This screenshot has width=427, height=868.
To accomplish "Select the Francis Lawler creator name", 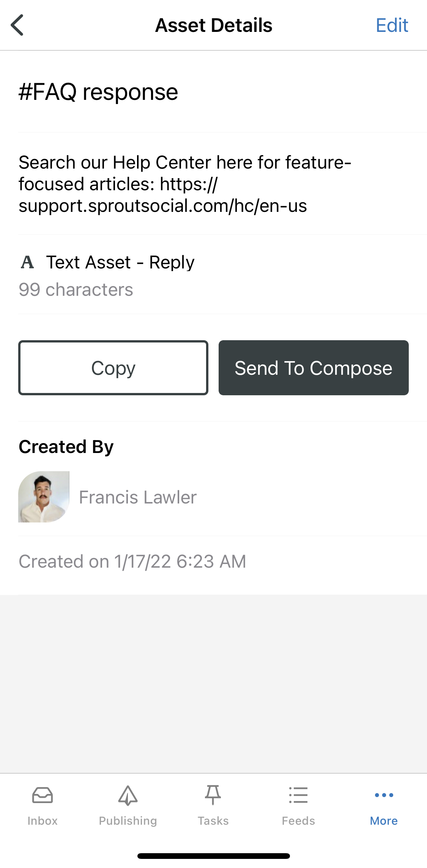I will pos(138,497).
